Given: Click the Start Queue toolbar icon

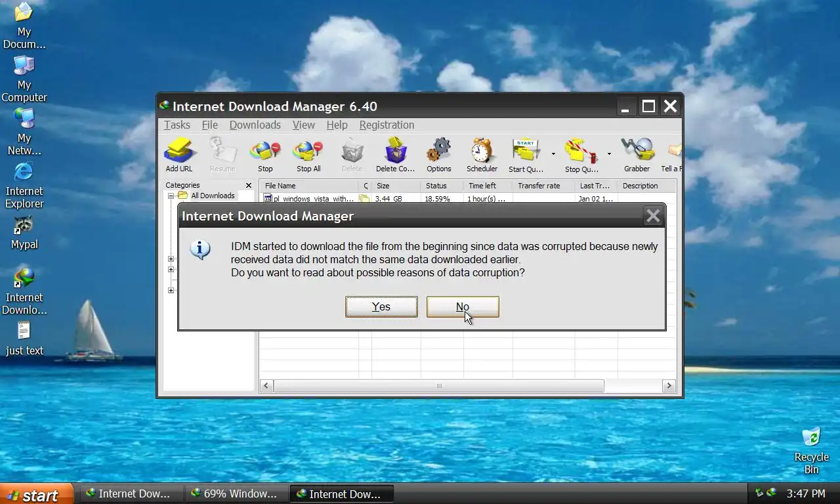Looking at the screenshot, I should pyautogui.click(x=526, y=155).
